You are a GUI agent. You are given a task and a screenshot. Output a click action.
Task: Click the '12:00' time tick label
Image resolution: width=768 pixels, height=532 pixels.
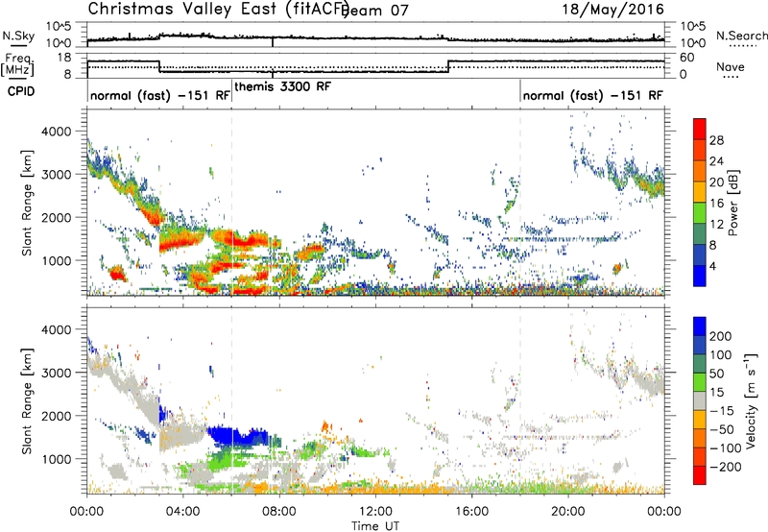click(x=375, y=512)
